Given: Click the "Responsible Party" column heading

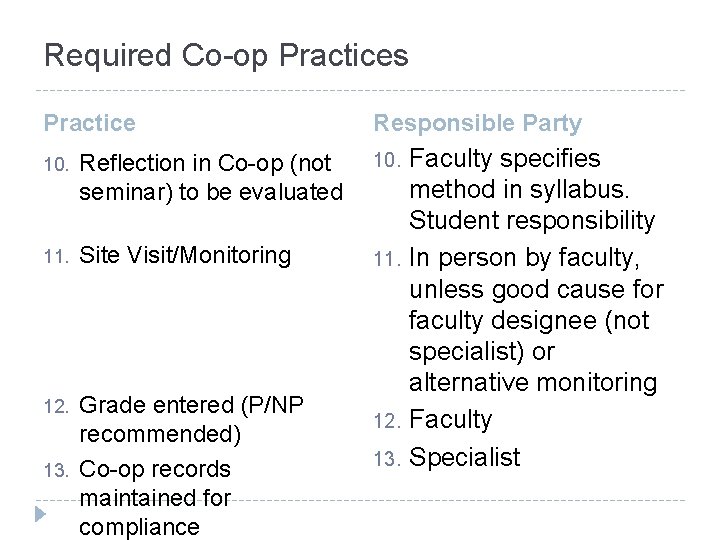Looking at the screenshot, I should pyautogui.click(x=477, y=123).
